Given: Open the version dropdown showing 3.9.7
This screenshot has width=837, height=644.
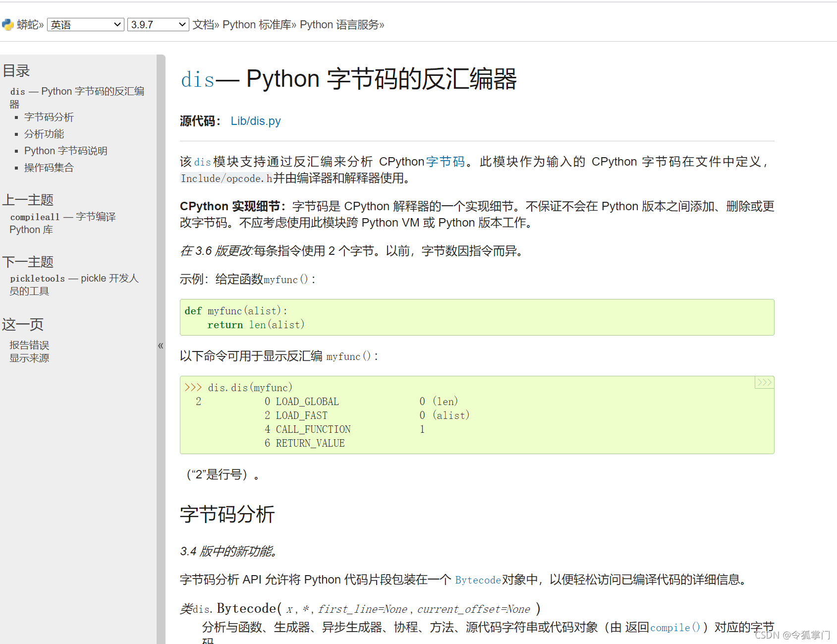Looking at the screenshot, I should [x=158, y=24].
